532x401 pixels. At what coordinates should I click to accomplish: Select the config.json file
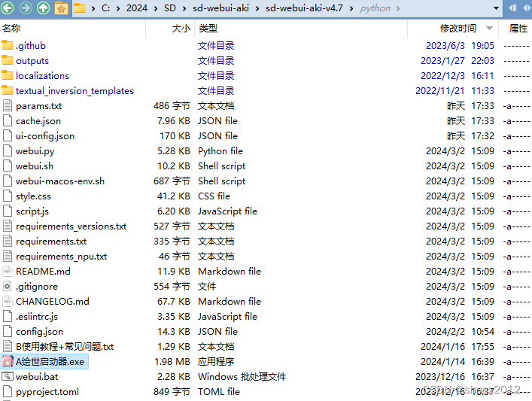pos(39,331)
